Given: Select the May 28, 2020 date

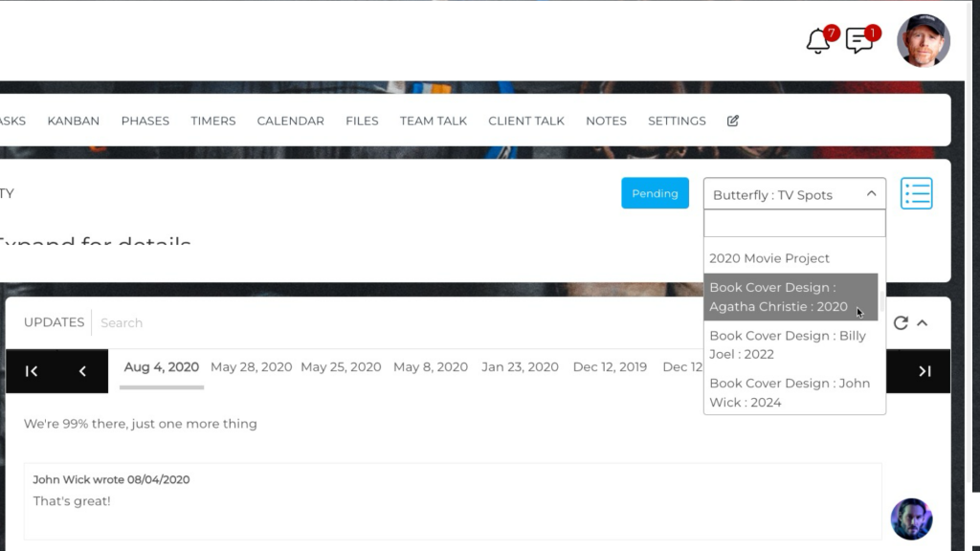Looking at the screenshot, I should click(251, 367).
